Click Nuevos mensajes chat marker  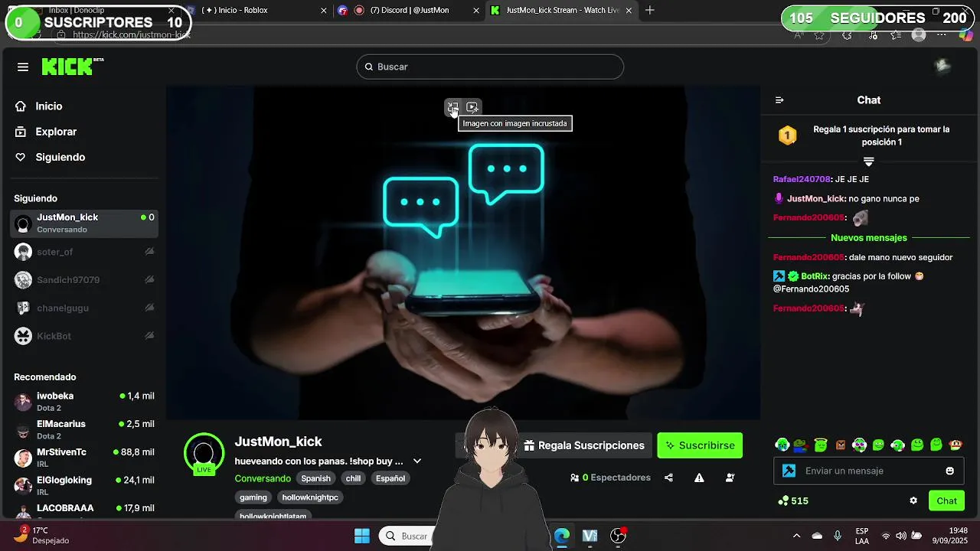point(869,238)
